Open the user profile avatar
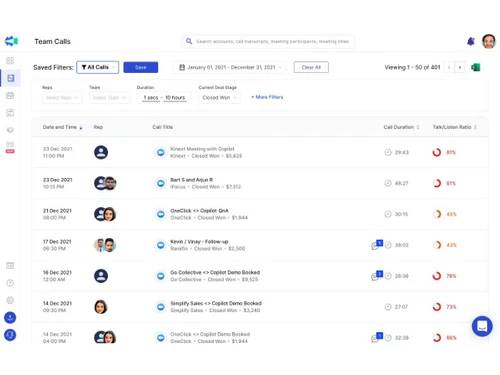Screen dimensions: 500x375 pos(489,41)
